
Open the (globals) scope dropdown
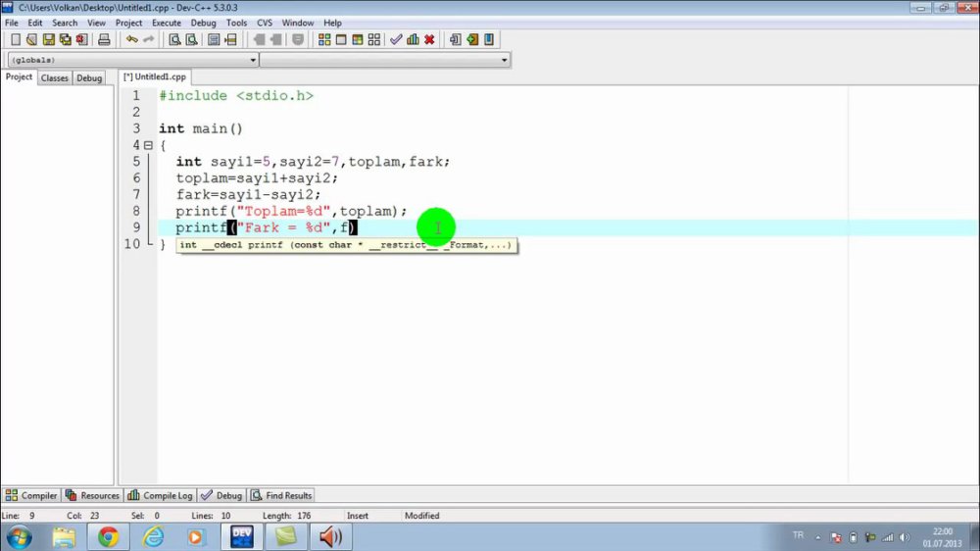pyautogui.click(x=133, y=60)
